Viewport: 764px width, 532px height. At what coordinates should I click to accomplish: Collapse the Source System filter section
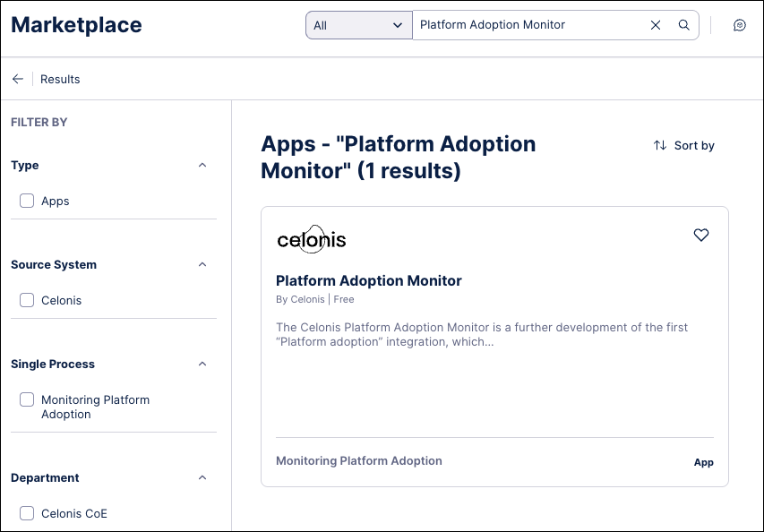[x=202, y=265]
